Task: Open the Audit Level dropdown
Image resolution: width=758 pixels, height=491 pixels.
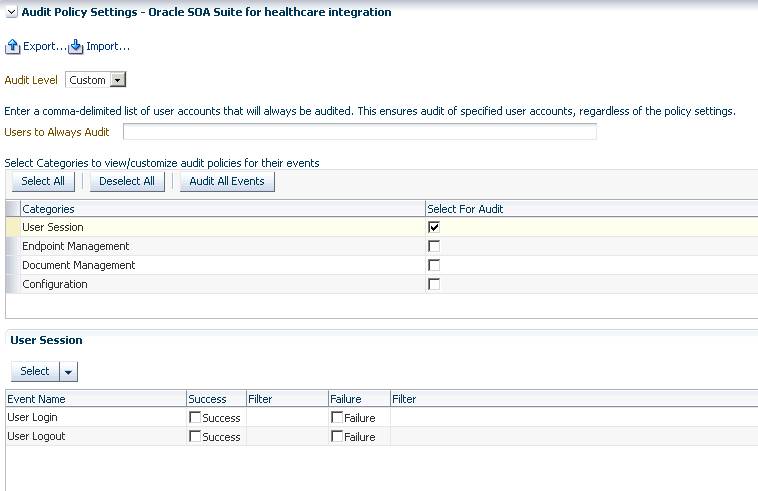Action: pyautogui.click(x=118, y=80)
